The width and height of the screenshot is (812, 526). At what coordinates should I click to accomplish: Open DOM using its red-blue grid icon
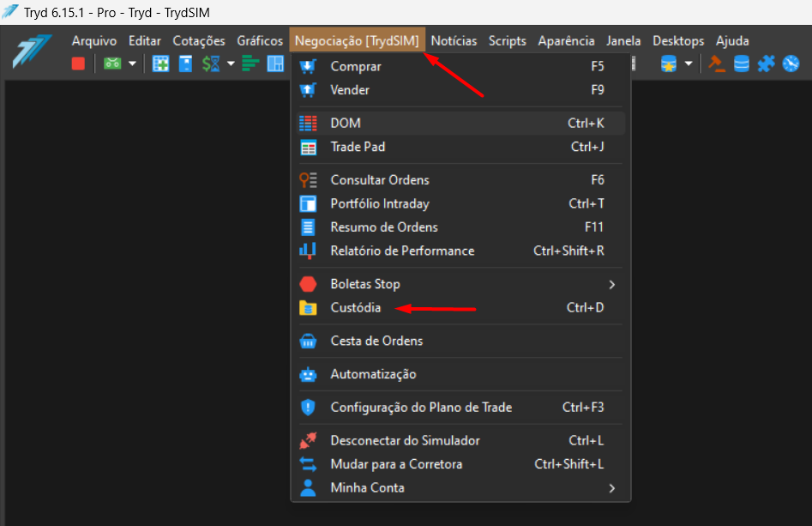point(308,124)
